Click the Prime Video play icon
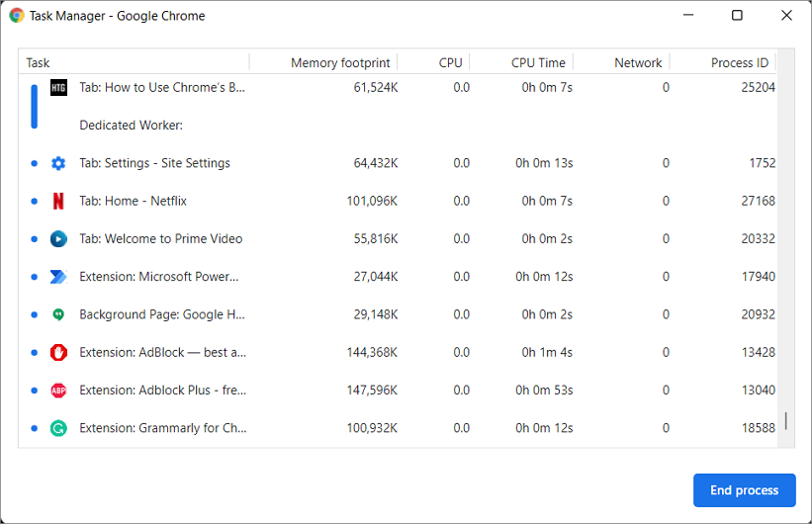 click(58, 239)
